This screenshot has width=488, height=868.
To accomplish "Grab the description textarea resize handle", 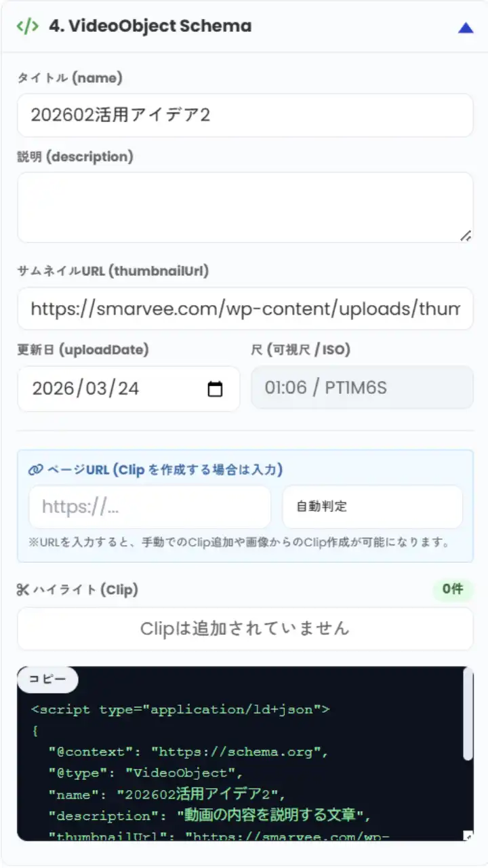I will point(466,235).
